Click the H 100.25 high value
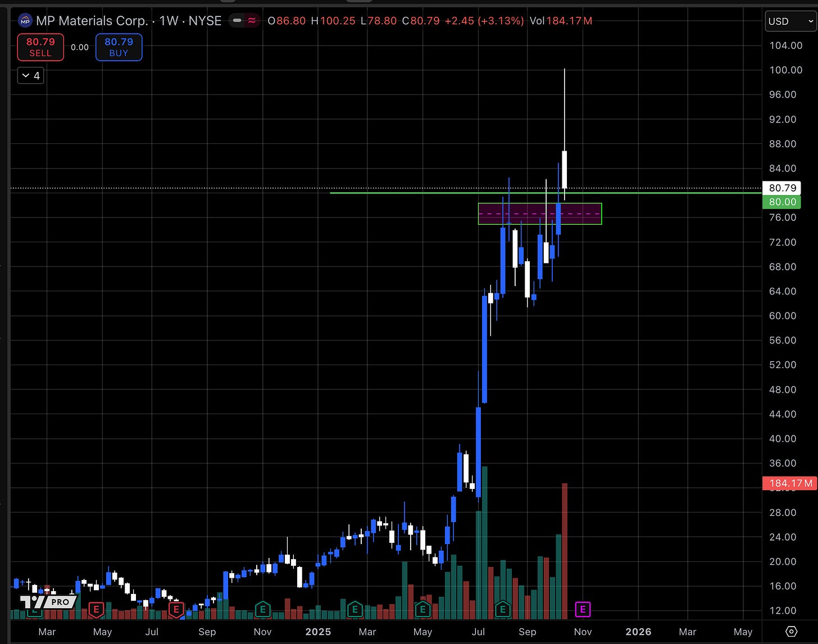 point(333,21)
